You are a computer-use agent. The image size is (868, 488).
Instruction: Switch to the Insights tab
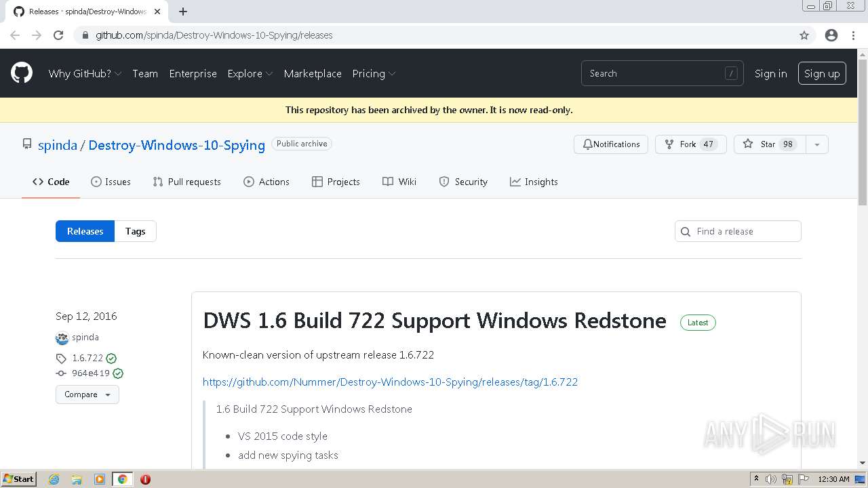point(534,182)
